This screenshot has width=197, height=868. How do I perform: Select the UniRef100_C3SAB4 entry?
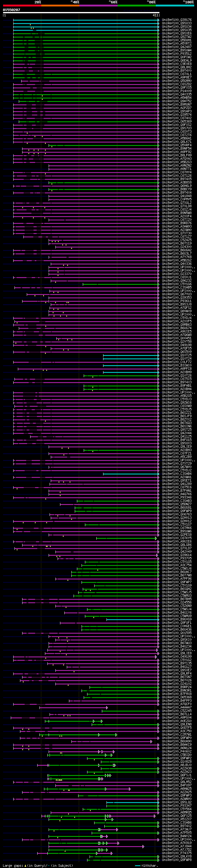click(177, 474)
